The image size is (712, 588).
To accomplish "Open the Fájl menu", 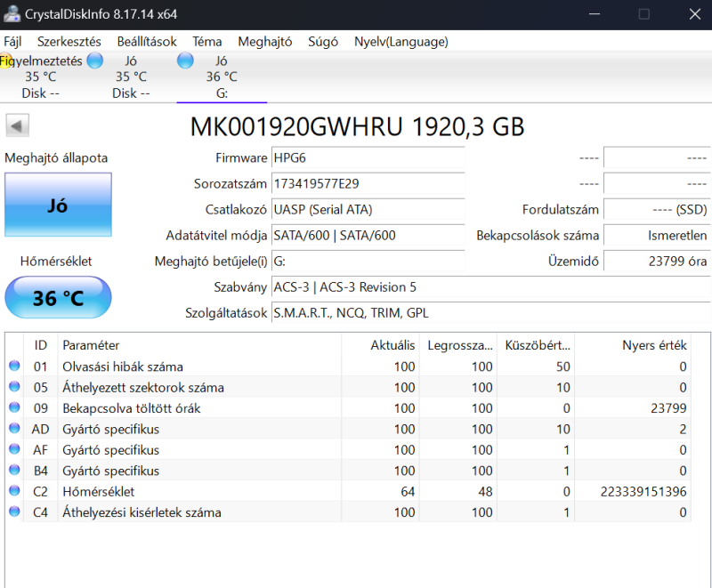I will tap(12, 42).
